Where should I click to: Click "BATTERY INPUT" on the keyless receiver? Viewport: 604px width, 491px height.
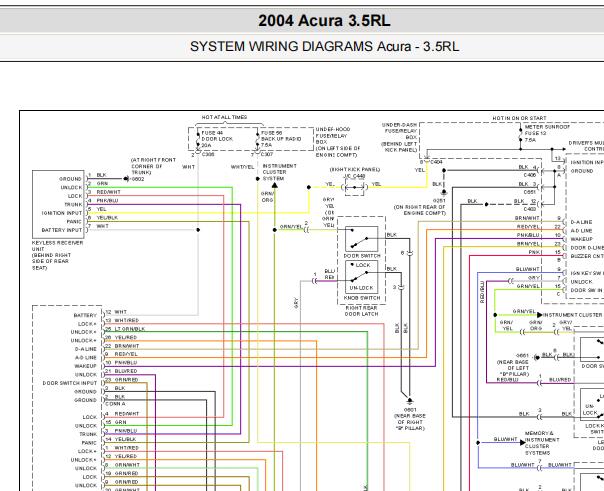62,230
